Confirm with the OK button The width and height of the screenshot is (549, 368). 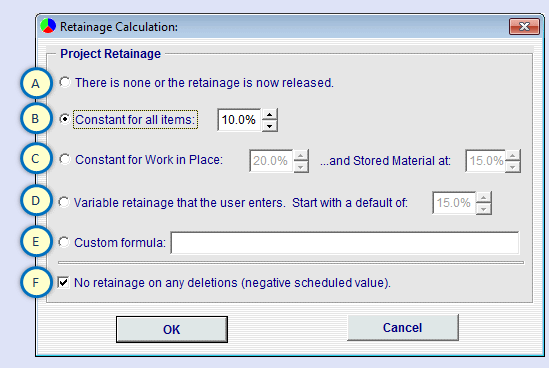172,329
